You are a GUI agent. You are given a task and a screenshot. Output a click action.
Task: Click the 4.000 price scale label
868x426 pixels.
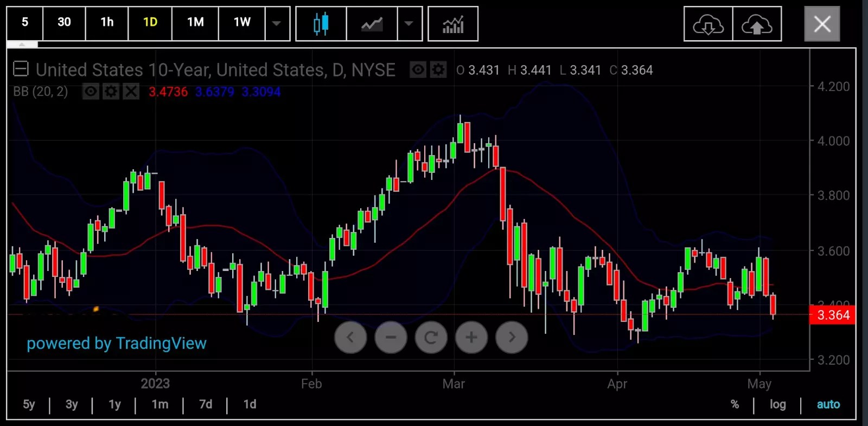(833, 141)
